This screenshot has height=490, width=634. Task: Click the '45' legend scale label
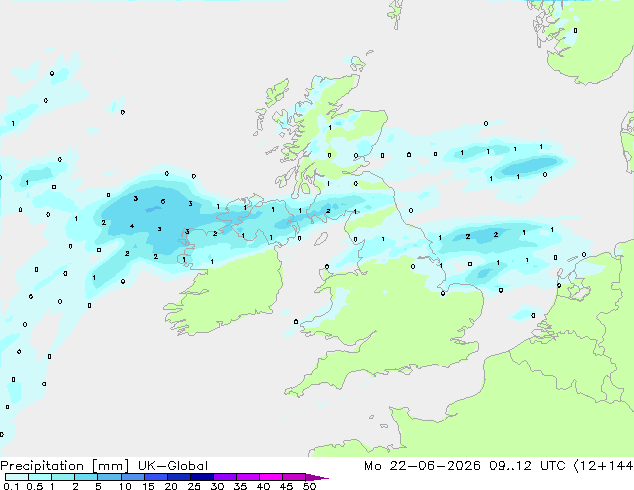click(x=286, y=486)
